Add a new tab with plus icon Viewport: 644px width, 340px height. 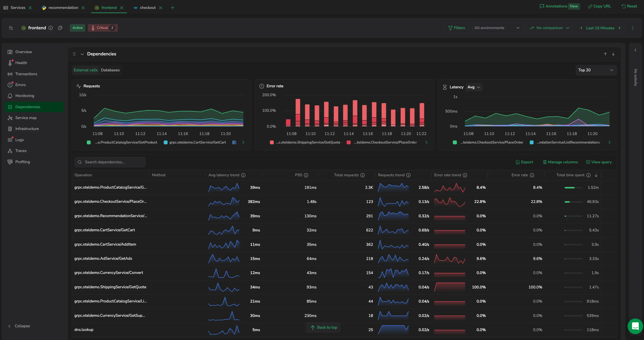click(172, 8)
